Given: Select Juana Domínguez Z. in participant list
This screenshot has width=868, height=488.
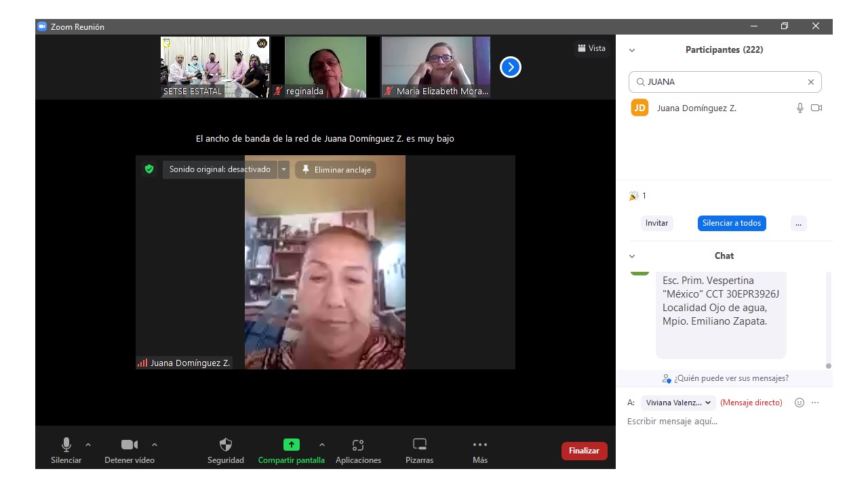Looking at the screenshot, I should (725, 108).
